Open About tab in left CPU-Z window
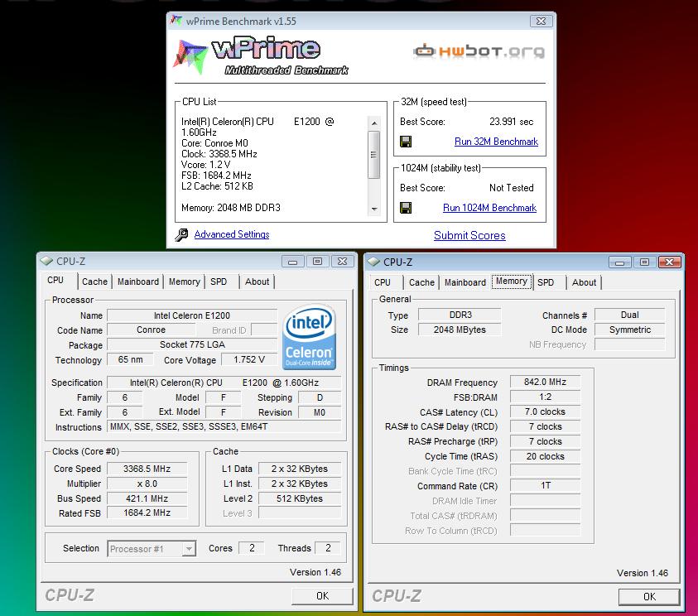Screen dimensions: 698x616 [x=257, y=282]
